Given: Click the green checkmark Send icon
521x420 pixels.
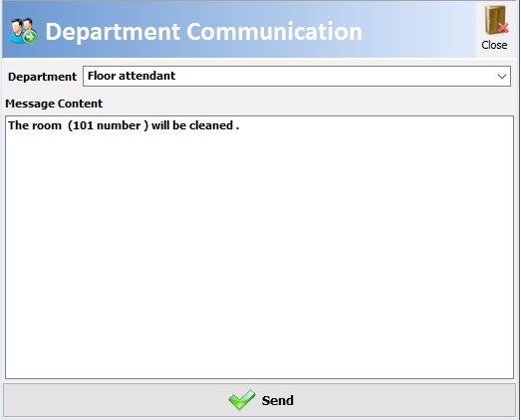Looking at the screenshot, I should click(x=242, y=400).
